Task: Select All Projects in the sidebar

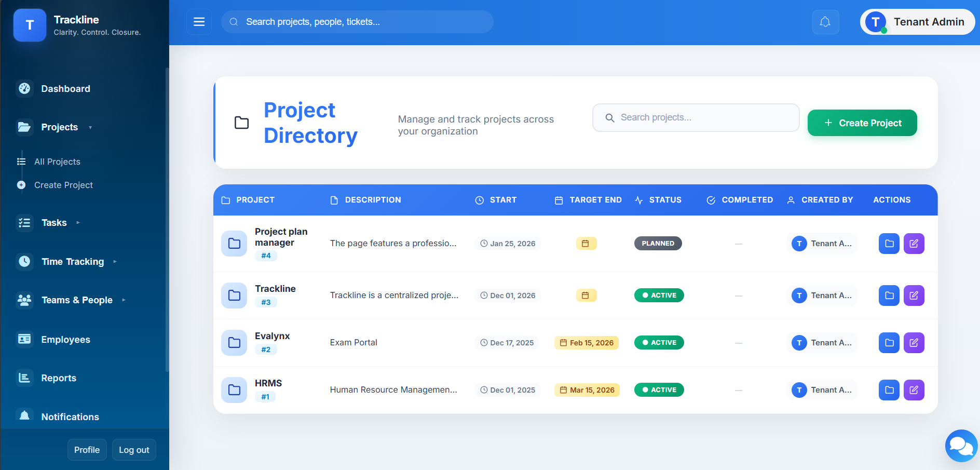Action: point(57,162)
